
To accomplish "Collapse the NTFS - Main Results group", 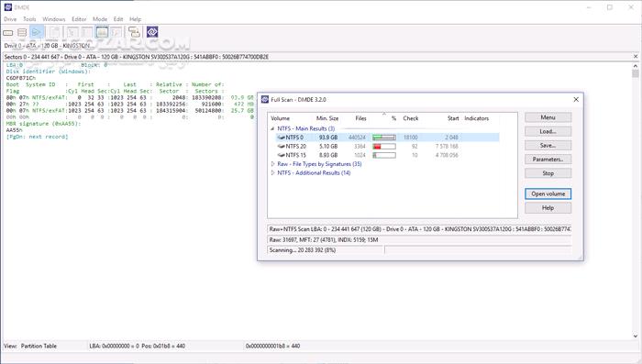I will 272,128.
